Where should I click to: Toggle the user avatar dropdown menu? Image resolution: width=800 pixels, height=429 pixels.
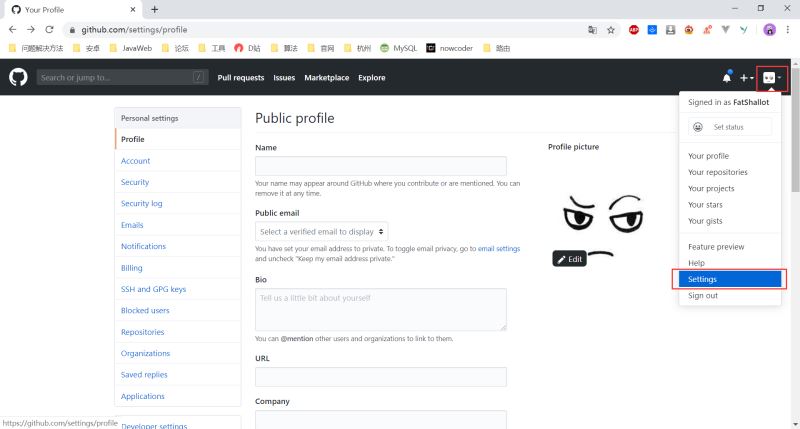coord(772,78)
